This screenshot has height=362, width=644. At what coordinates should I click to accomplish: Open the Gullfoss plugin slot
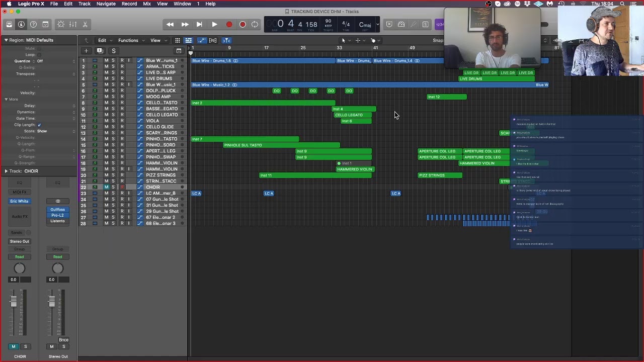57,209
